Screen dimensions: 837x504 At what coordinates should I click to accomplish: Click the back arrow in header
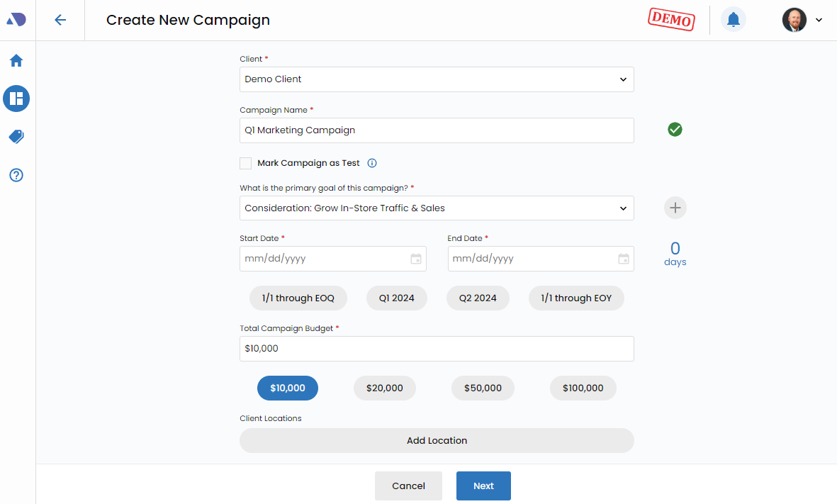tap(60, 20)
